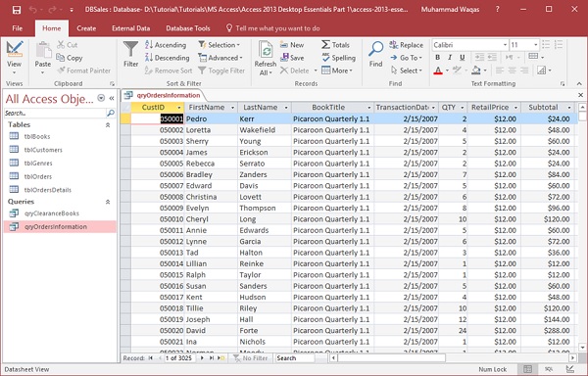Go to next record arrow

(x=202, y=358)
